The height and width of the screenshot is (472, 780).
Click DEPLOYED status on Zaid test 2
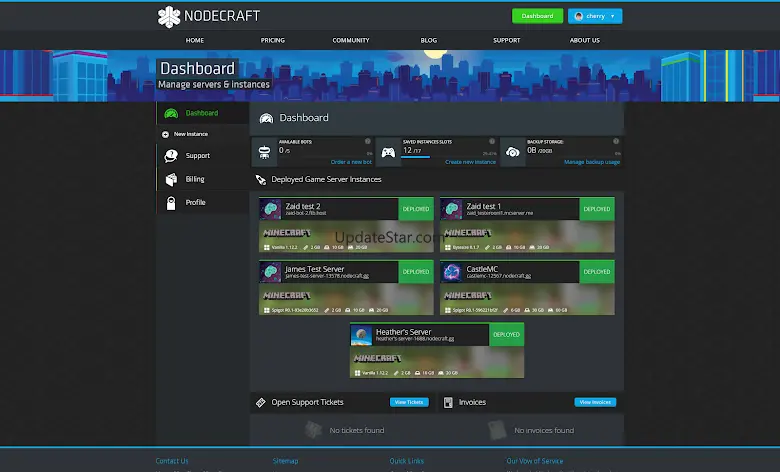click(416, 209)
